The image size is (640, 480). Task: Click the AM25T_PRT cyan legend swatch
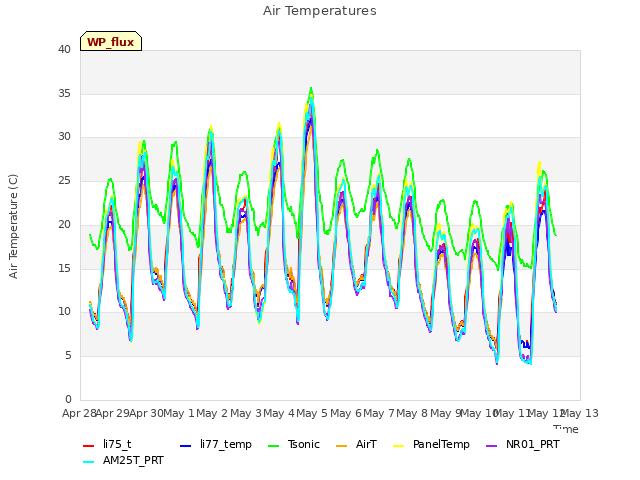click(89, 462)
